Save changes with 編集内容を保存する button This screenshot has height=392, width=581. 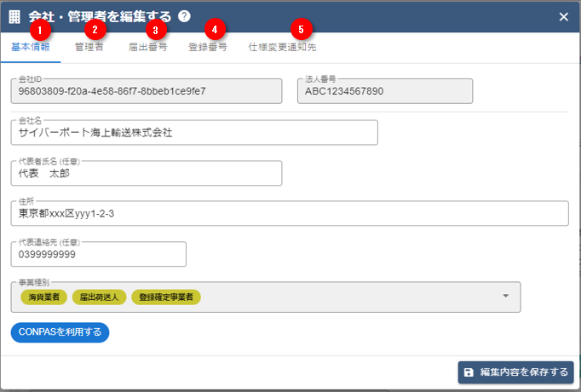coord(515,372)
